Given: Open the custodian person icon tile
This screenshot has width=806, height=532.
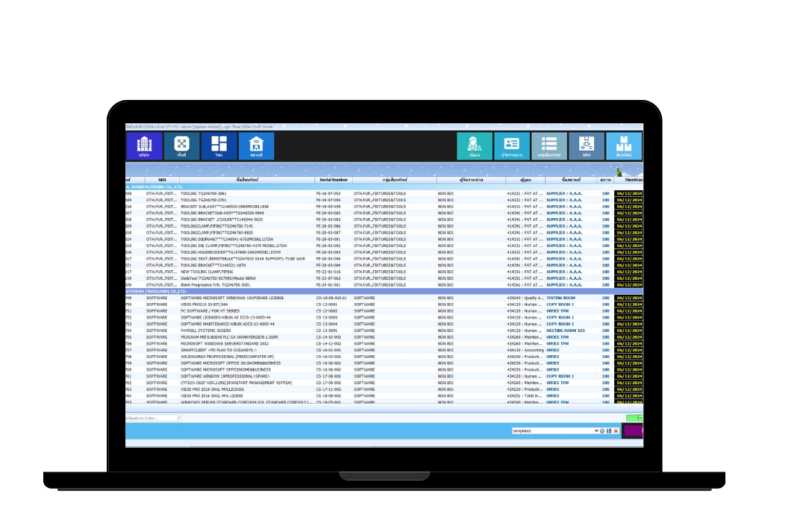Looking at the screenshot, I should 475,146.
